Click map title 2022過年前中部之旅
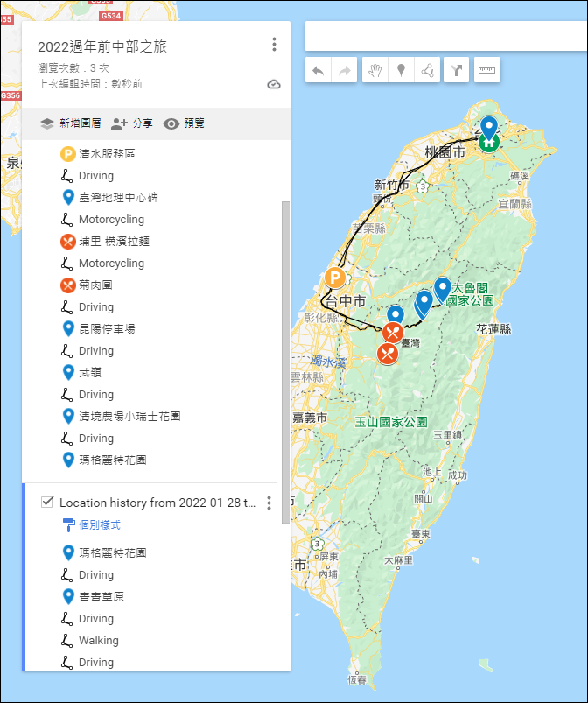Screen dimensions: 588x703 (102, 46)
